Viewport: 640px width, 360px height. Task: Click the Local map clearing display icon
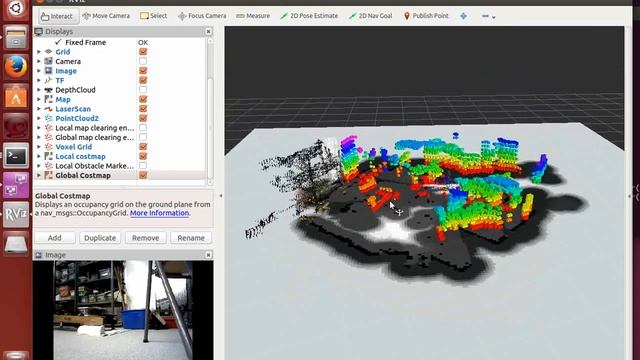point(49,128)
